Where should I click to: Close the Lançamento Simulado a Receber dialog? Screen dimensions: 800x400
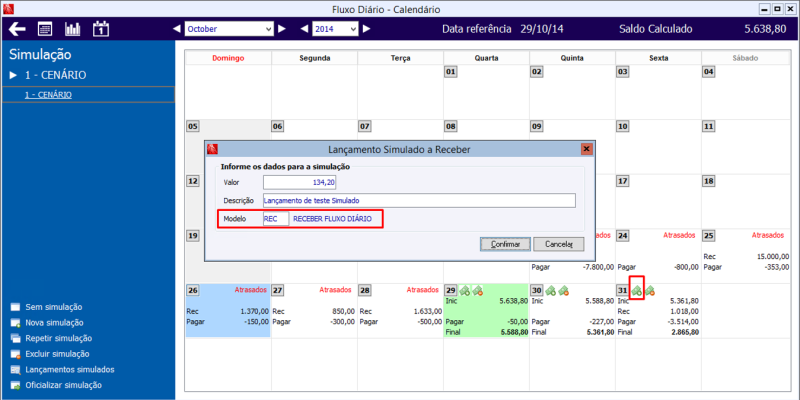[586, 149]
